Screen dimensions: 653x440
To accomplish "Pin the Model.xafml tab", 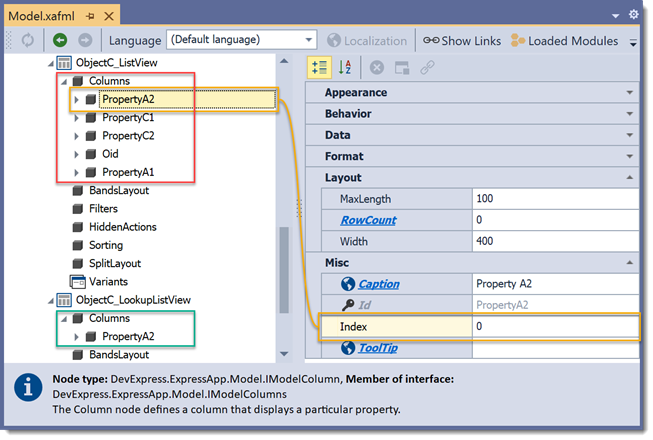I will 90,16.
